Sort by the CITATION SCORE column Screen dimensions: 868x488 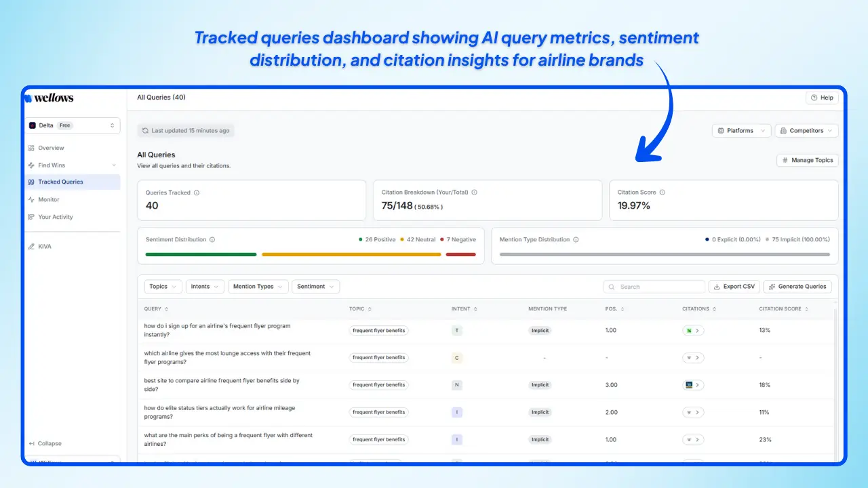tap(783, 309)
